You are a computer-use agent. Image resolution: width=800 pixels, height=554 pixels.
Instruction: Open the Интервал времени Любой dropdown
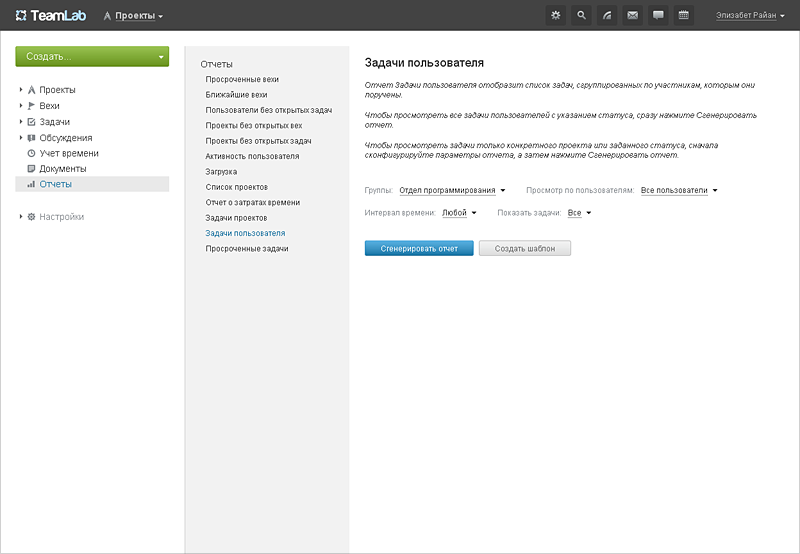[459, 213]
